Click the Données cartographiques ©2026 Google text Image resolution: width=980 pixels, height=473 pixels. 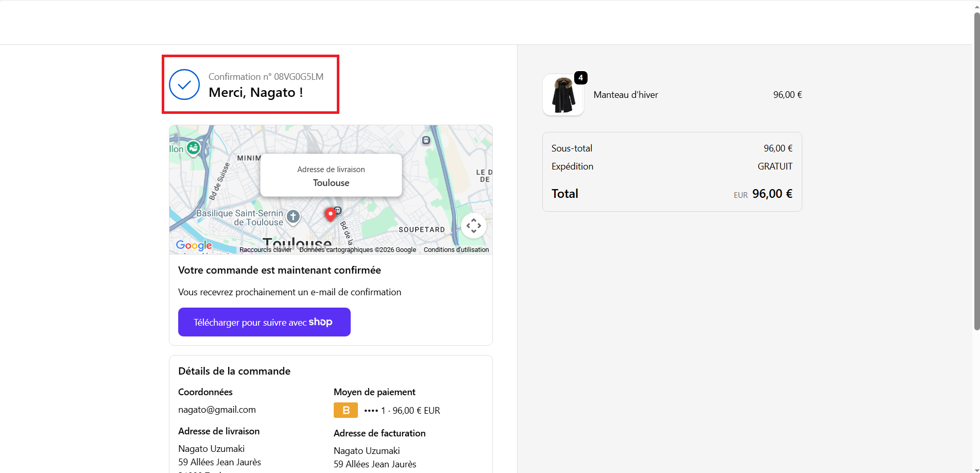[x=357, y=250]
